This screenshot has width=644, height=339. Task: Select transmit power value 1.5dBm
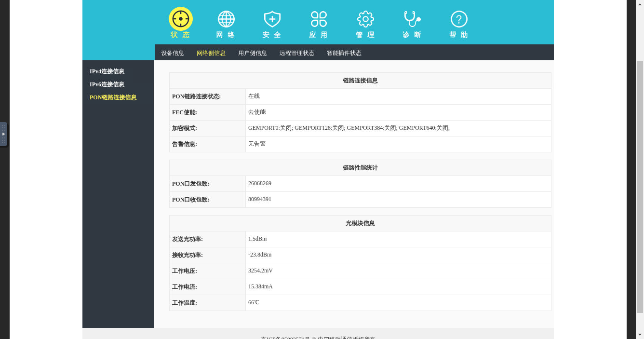(x=257, y=239)
